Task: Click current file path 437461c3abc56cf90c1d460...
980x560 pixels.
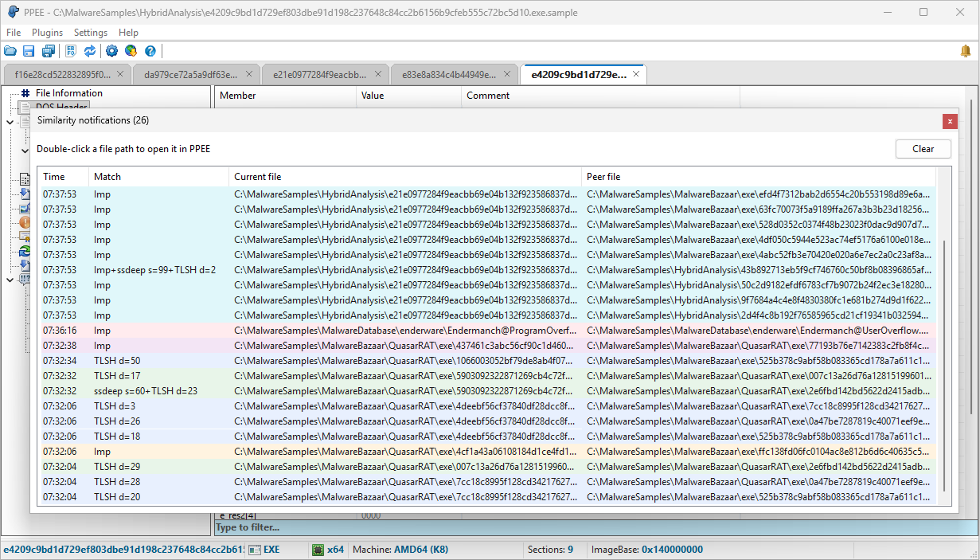Action: [404, 346]
